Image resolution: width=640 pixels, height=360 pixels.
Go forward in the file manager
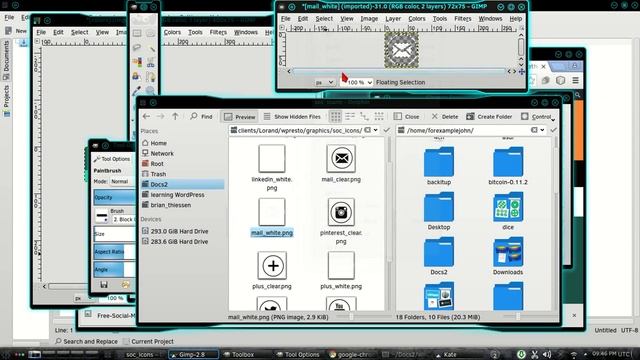tap(160, 117)
